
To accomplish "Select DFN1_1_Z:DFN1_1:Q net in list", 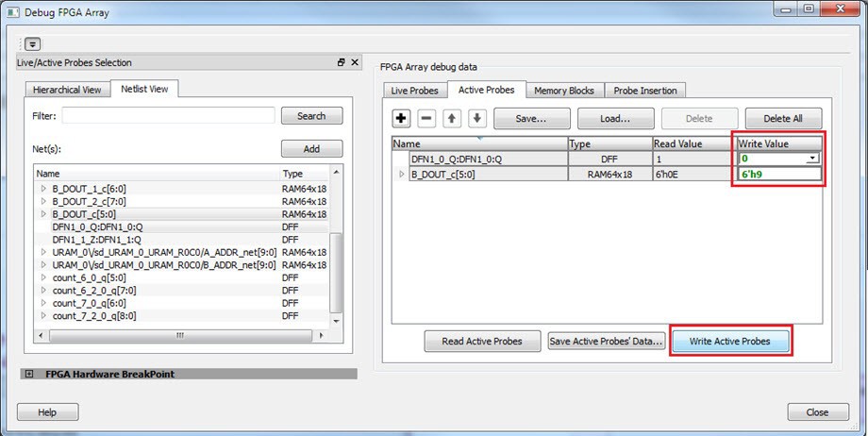I will 97,240.
